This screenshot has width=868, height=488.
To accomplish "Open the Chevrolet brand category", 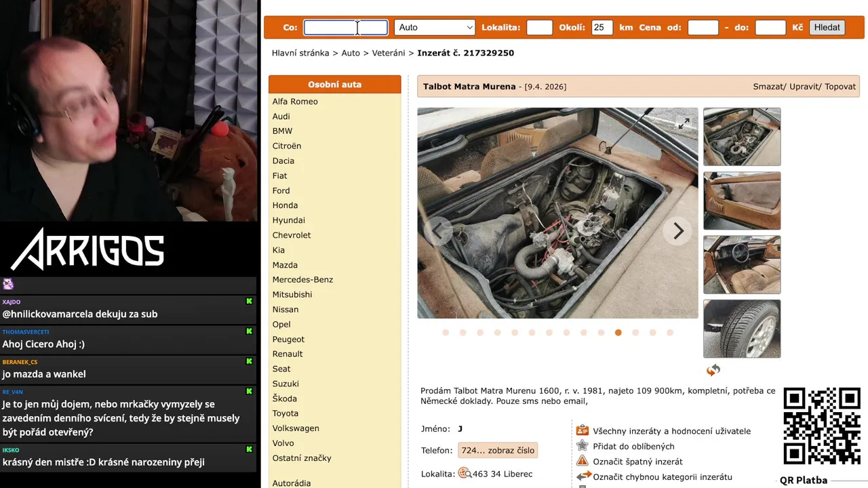I will click(292, 235).
